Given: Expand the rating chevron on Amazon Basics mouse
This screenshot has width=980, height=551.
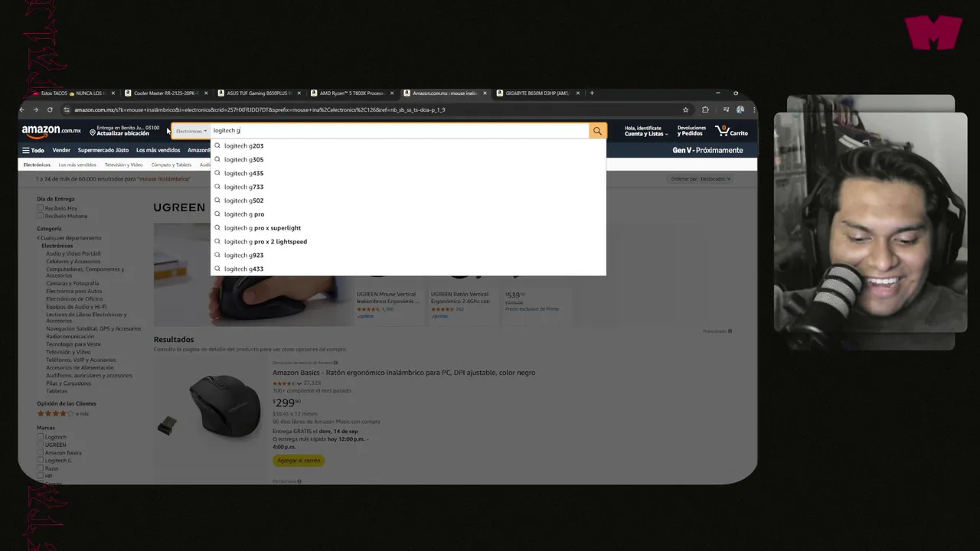Looking at the screenshot, I should click(x=299, y=383).
